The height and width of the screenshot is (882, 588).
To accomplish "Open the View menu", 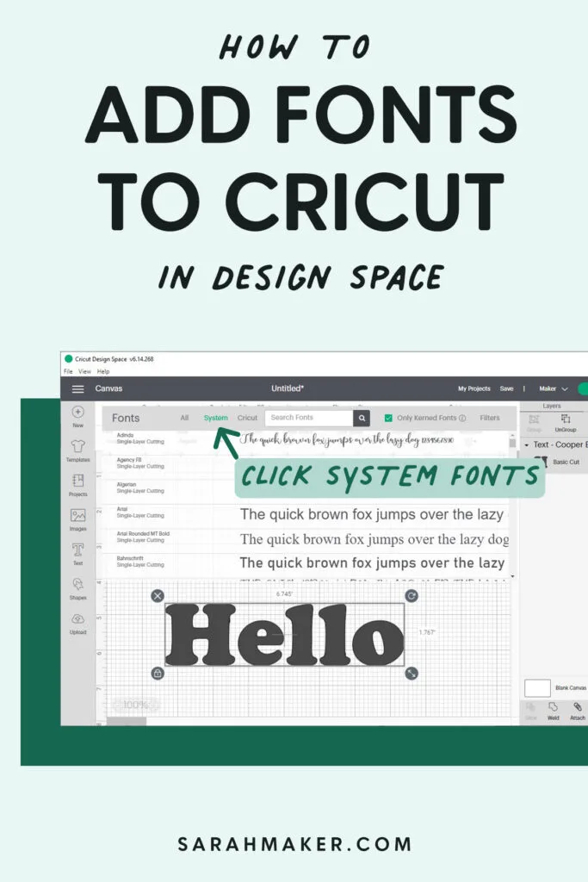I will [84, 372].
